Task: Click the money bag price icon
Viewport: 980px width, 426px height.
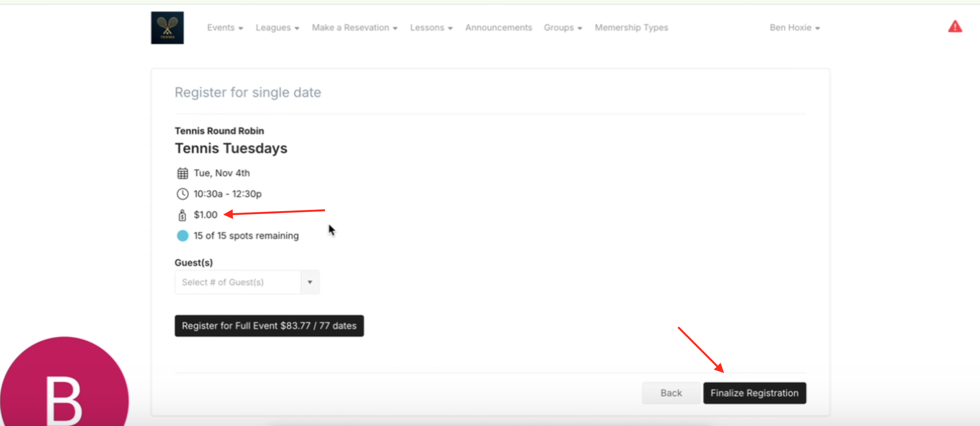Action: tap(182, 215)
